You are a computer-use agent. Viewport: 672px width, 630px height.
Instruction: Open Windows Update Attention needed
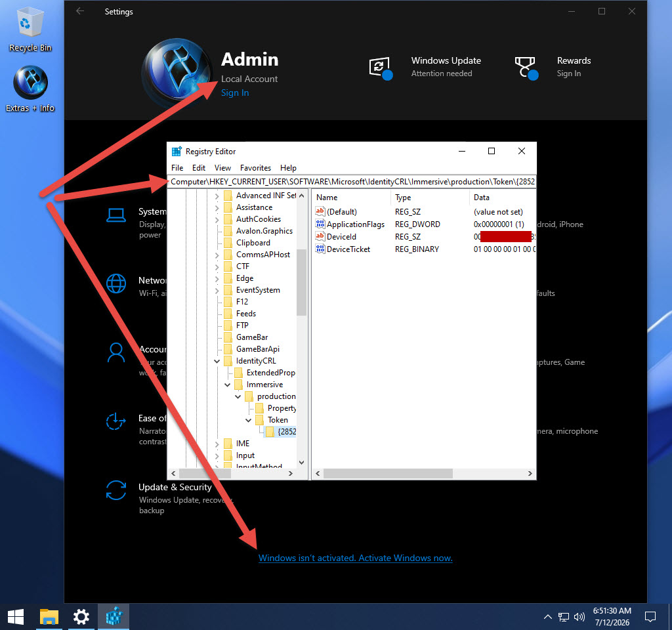pos(442,73)
